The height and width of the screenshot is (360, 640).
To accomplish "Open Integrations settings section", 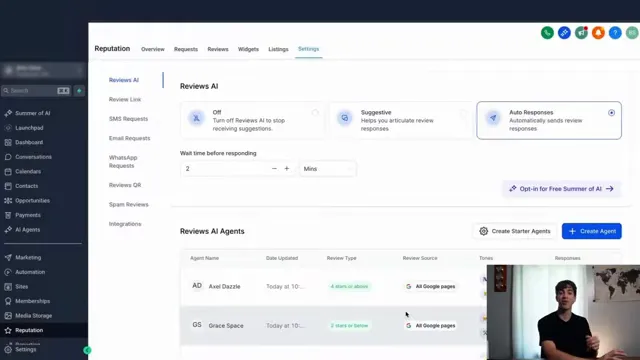I will coord(125,224).
